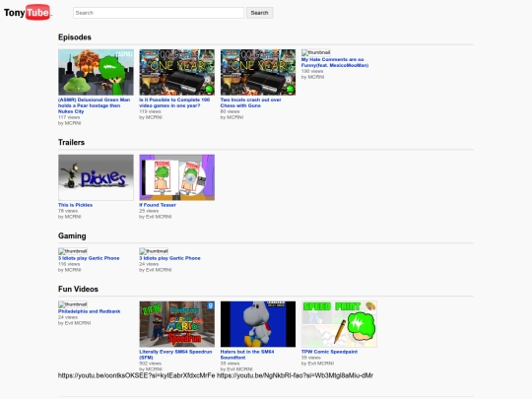Open the 'Two Incels crash out' thumbnail

(258, 72)
